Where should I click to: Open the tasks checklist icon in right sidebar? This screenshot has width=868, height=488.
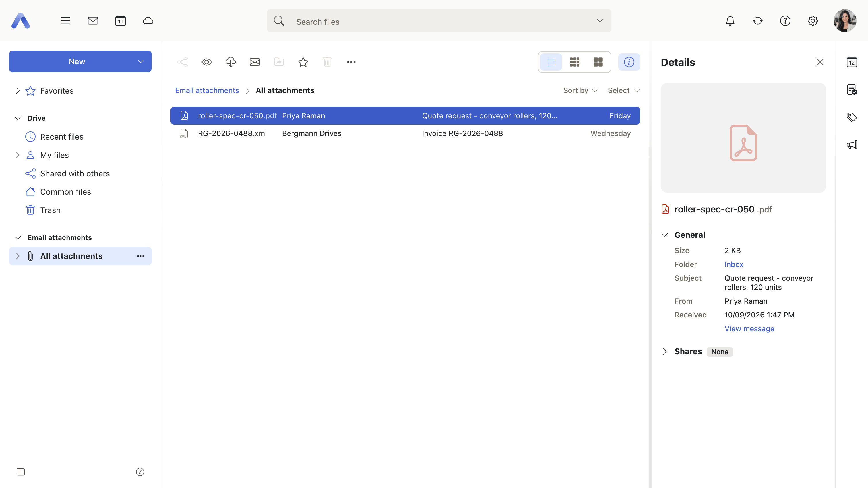pos(851,90)
